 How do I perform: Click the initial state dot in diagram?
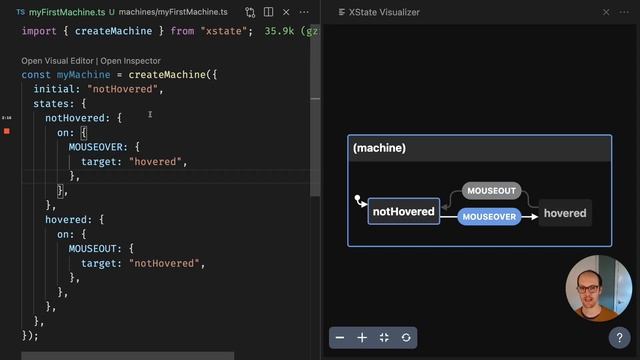tap(358, 198)
